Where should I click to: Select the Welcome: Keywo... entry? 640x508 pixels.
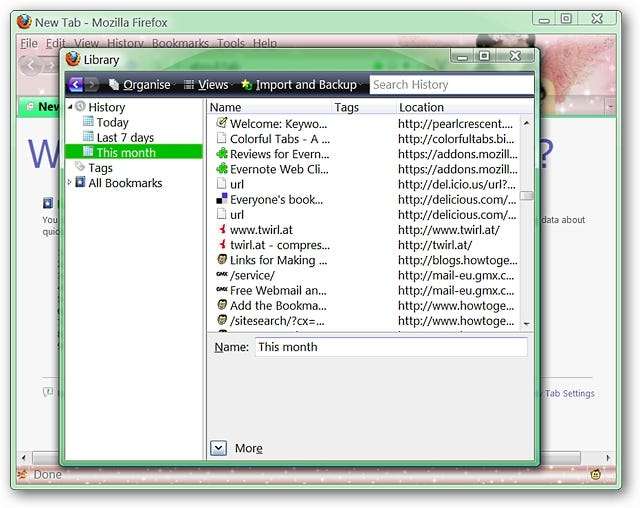click(x=278, y=123)
